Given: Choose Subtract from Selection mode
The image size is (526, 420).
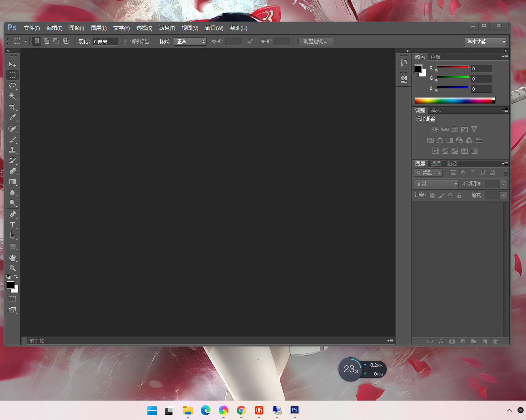Looking at the screenshot, I should (x=56, y=41).
